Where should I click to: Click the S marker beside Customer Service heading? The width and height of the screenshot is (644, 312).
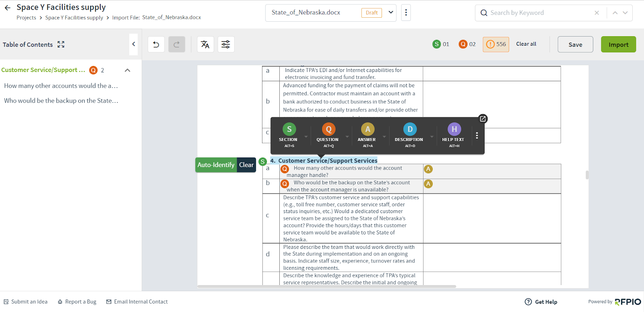tap(263, 162)
